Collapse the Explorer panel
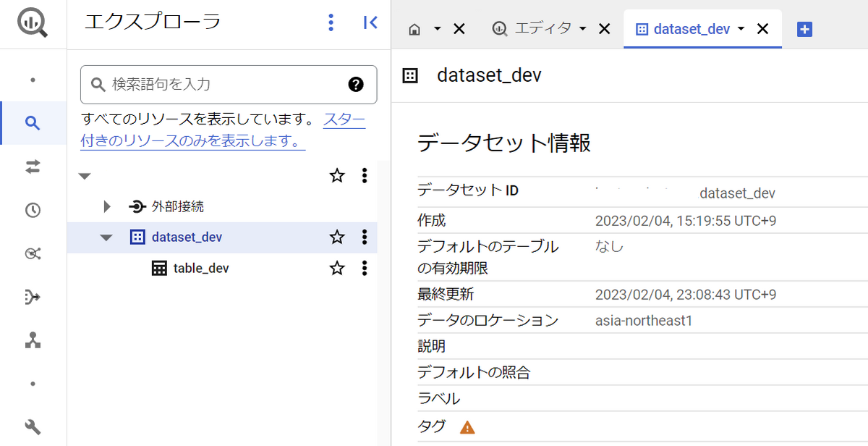The image size is (868, 446). (370, 22)
